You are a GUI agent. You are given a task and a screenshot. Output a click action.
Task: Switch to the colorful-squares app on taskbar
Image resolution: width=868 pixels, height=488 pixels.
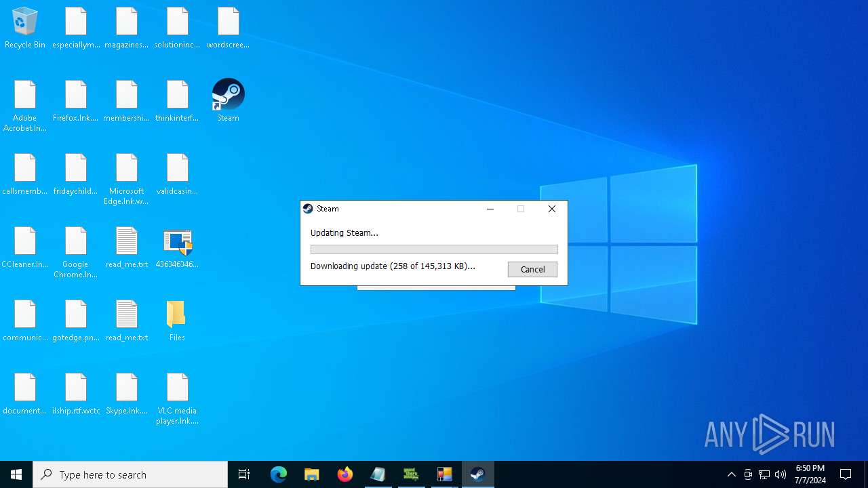pos(444,474)
